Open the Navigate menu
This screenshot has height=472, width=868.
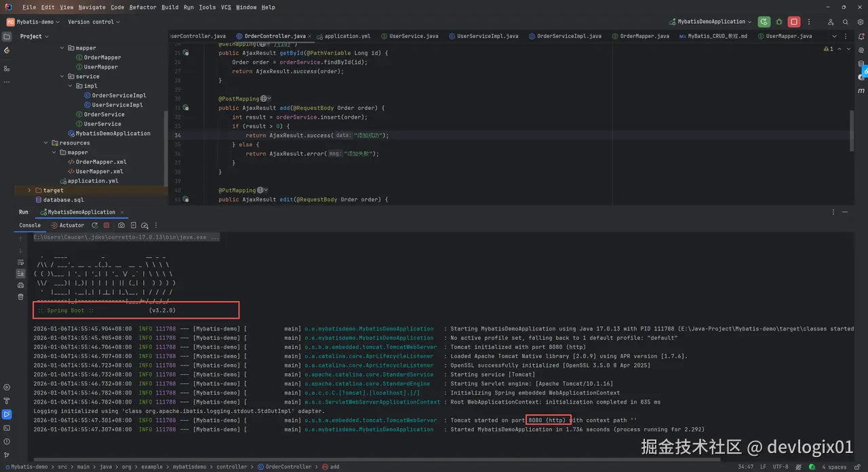point(92,7)
